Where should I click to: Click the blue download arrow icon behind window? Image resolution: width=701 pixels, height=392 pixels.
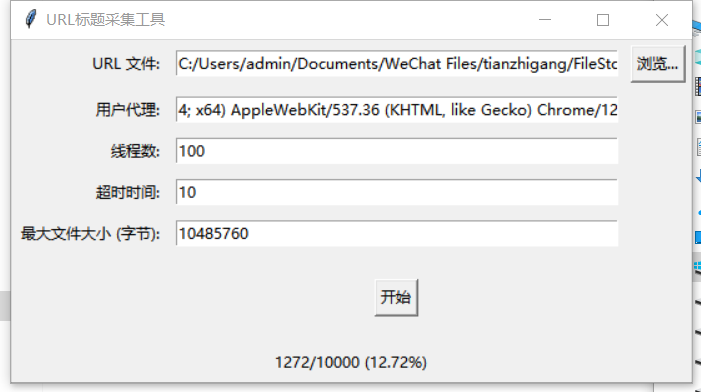tap(698, 176)
